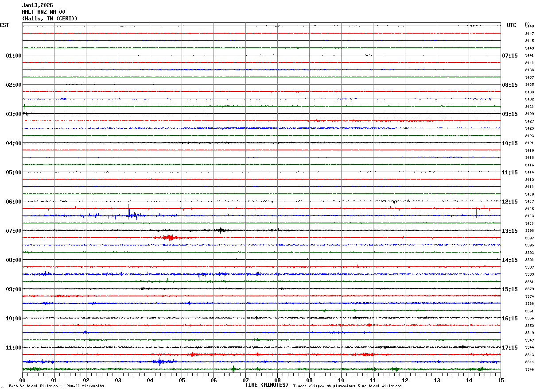Click the '08:15' UTC time label
The height and width of the screenshot is (392, 536).
[510, 85]
